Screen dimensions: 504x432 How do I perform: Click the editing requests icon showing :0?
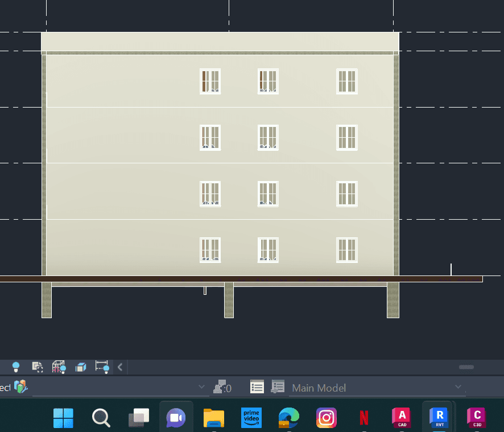point(221,388)
